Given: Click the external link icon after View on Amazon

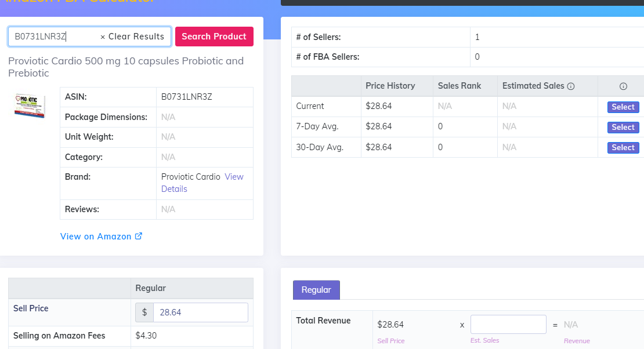Looking at the screenshot, I should tap(139, 236).
